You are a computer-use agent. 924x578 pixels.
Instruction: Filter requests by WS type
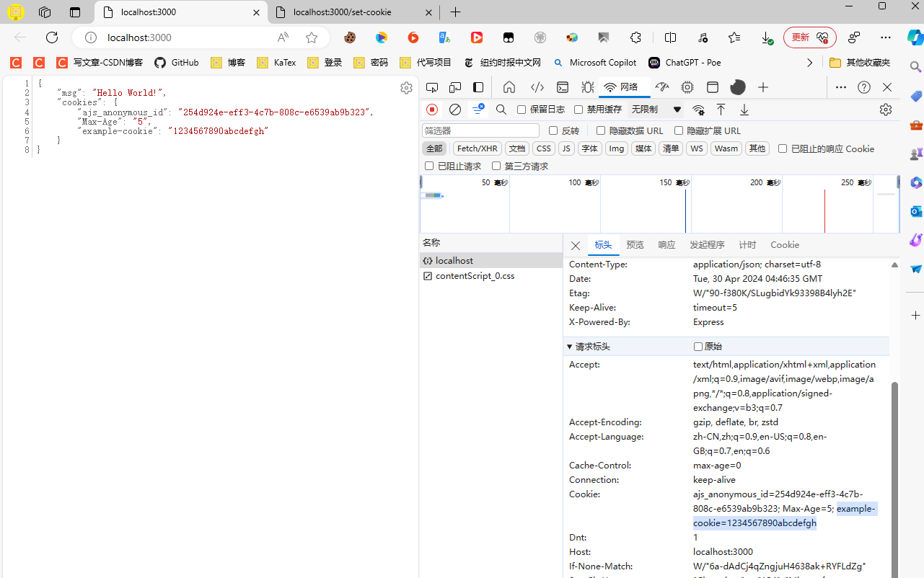click(696, 148)
